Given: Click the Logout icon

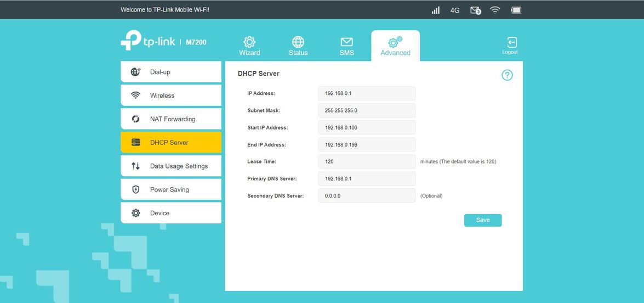Looking at the screenshot, I should click(510, 45).
